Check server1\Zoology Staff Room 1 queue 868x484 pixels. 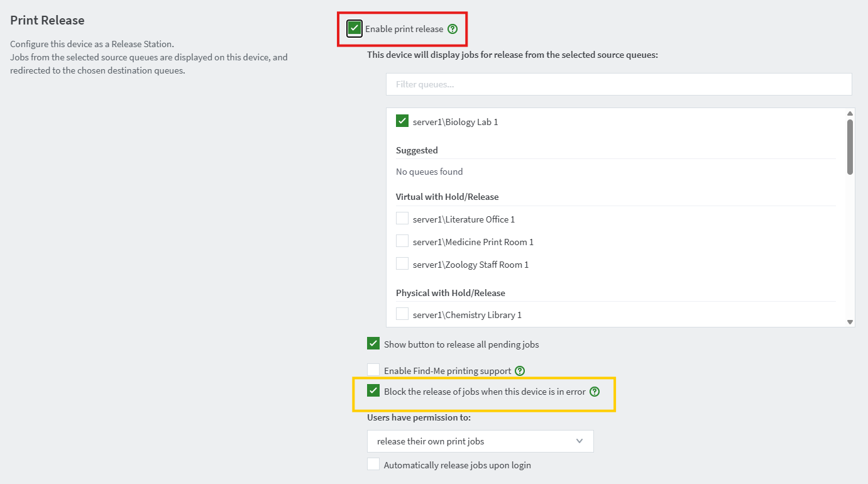coord(402,264)
